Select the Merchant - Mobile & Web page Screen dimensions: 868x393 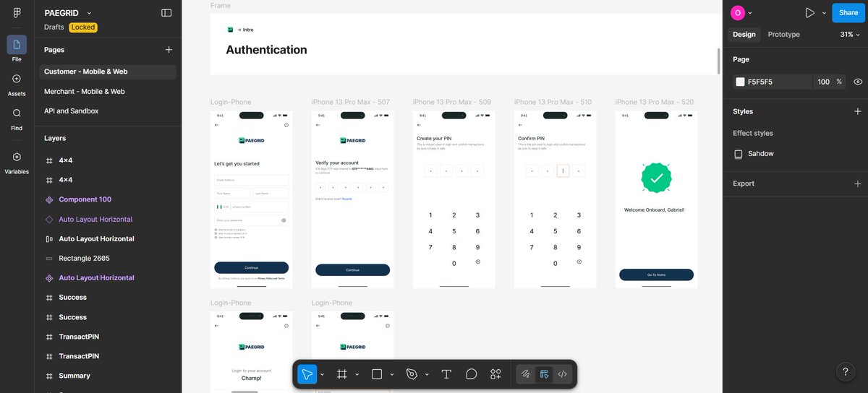(108, 92)
